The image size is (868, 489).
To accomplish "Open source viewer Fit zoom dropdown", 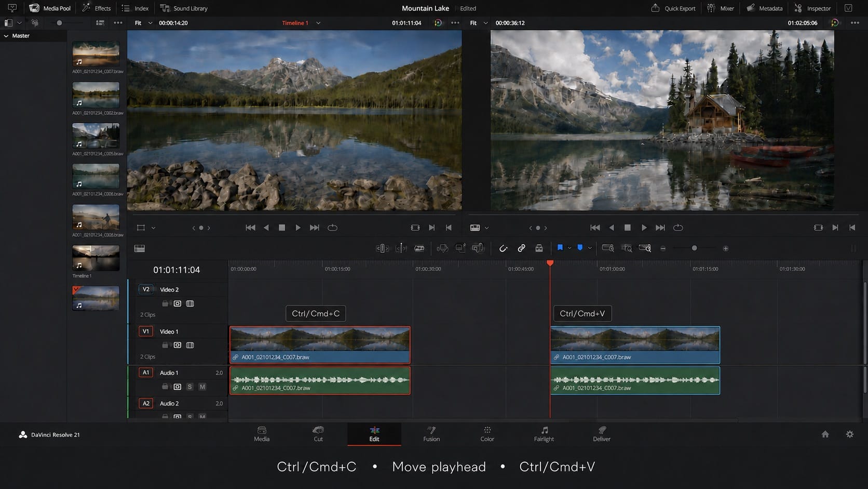I will pos(144,23).
